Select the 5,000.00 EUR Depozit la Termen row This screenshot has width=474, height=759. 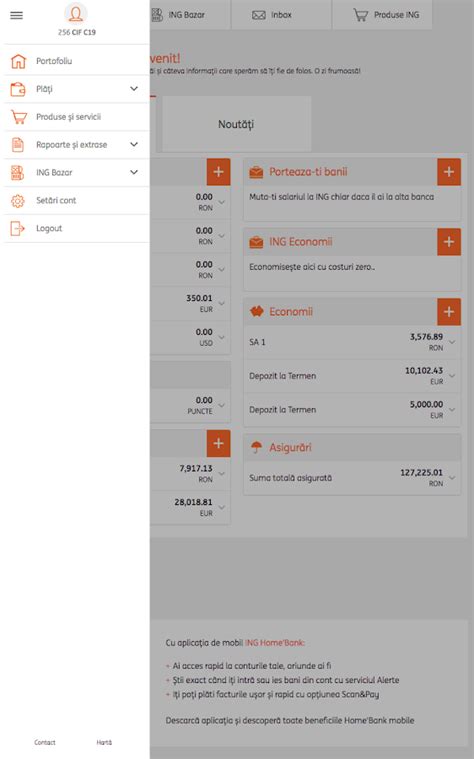pyautogui.click(x=352, y=410)
